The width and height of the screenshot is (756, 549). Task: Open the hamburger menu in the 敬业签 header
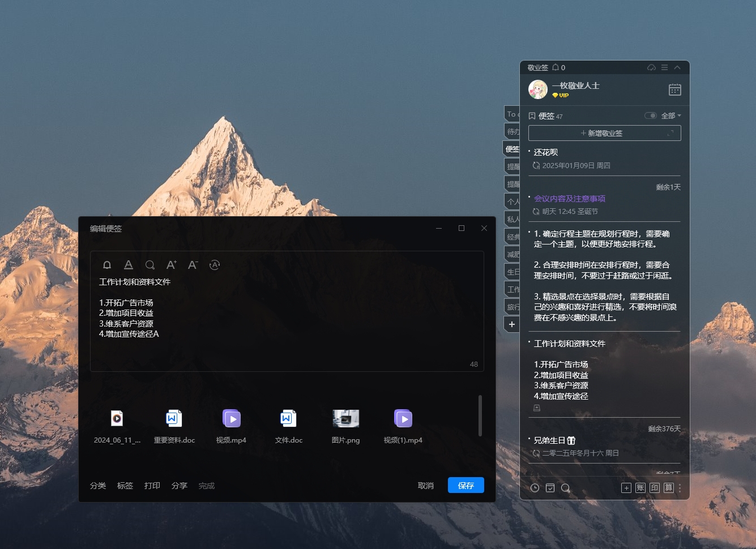click(664, 67)
